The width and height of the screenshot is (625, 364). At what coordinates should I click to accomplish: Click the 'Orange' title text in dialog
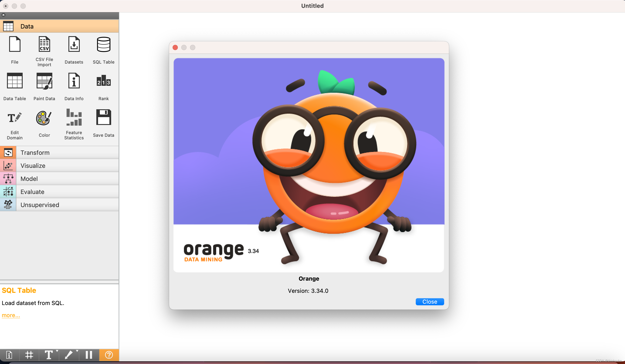tap(309, 278)
